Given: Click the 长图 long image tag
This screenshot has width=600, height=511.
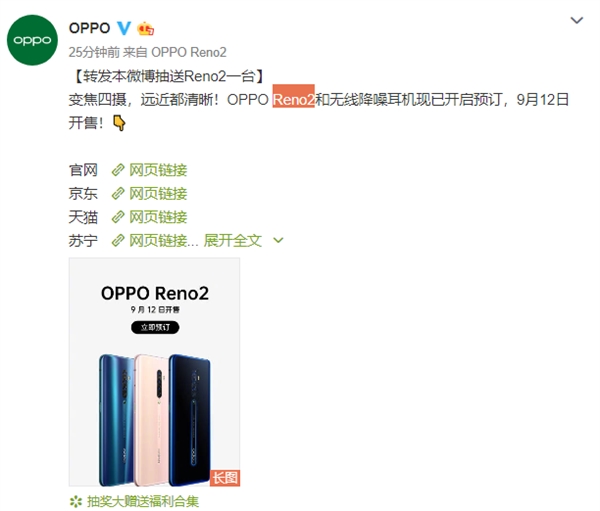Looking at the screenshot, I should click(x=225, y=478).
